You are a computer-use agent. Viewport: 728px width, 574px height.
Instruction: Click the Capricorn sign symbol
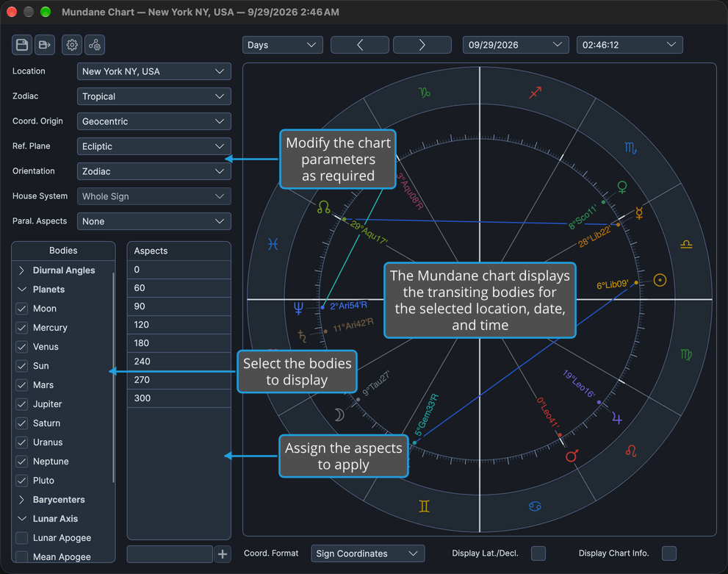coord(425,93)
